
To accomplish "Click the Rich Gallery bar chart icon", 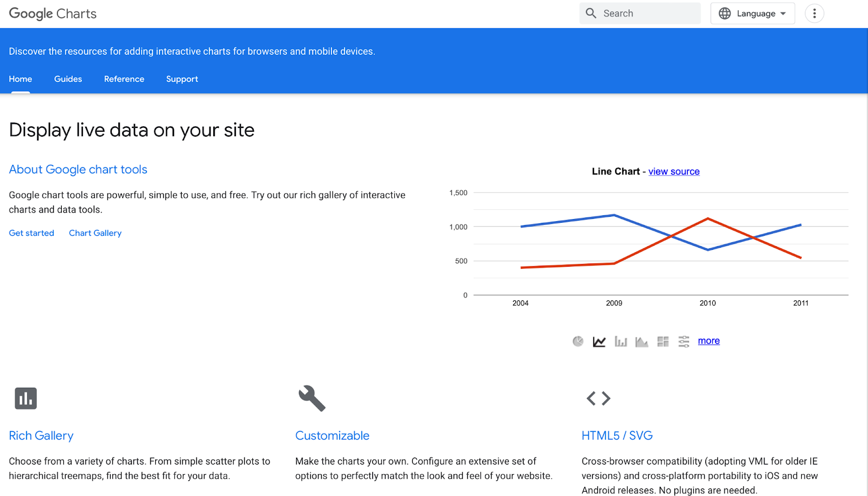I will [25, 398].
